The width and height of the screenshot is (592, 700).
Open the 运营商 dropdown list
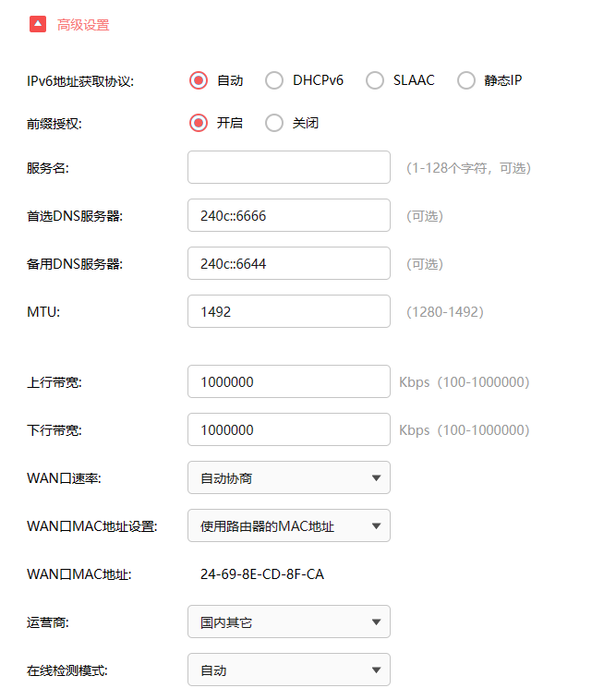(x=288, y=622)
